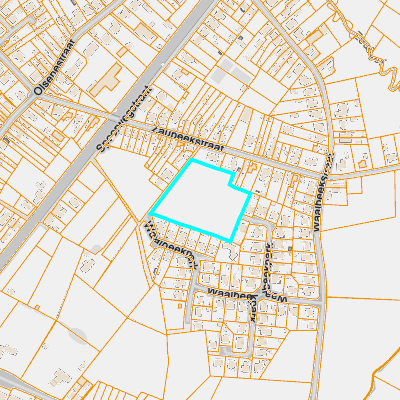Click the Zaubeekstraat street name label
Viewport: 400px width, 400px height.
click(189, 140)
